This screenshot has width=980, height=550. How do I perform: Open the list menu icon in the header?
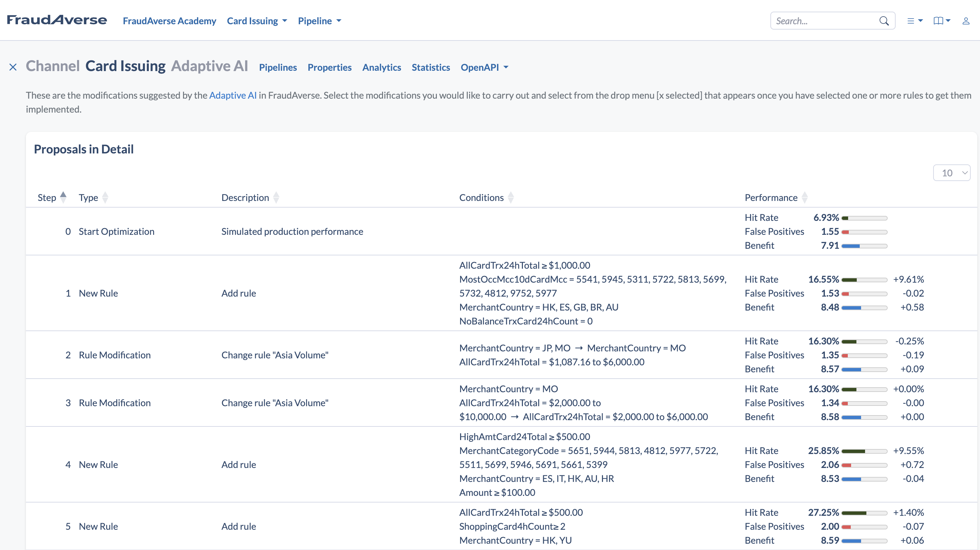(915, 21)
